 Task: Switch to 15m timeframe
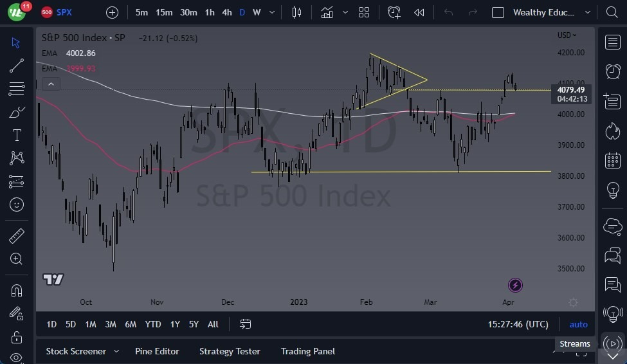(x=164, y=12)
